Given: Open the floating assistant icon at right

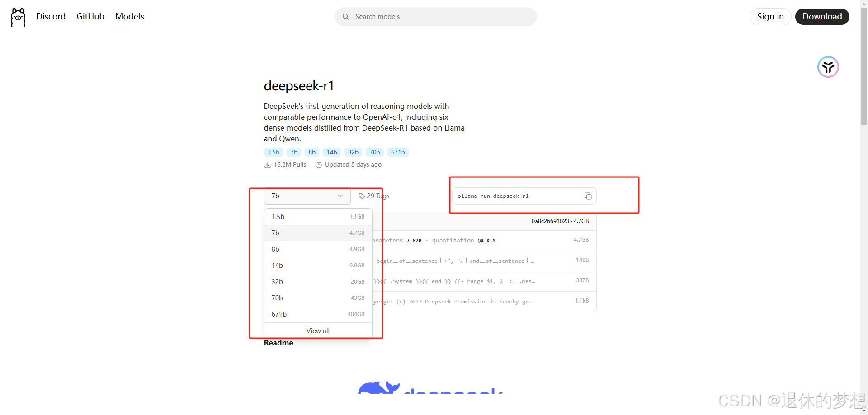Looking at the screenshot, I should coord(828,67).
